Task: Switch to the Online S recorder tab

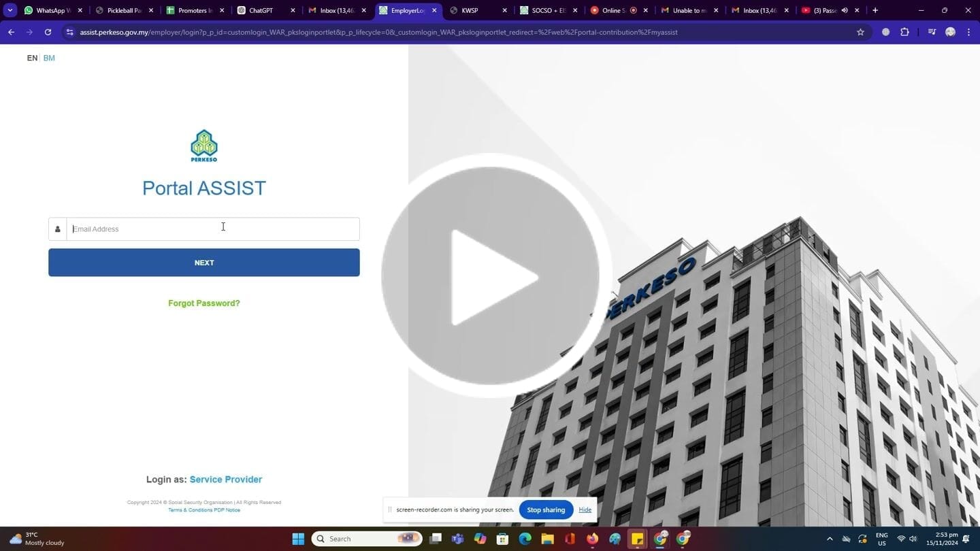Action: tap(620, 10)
